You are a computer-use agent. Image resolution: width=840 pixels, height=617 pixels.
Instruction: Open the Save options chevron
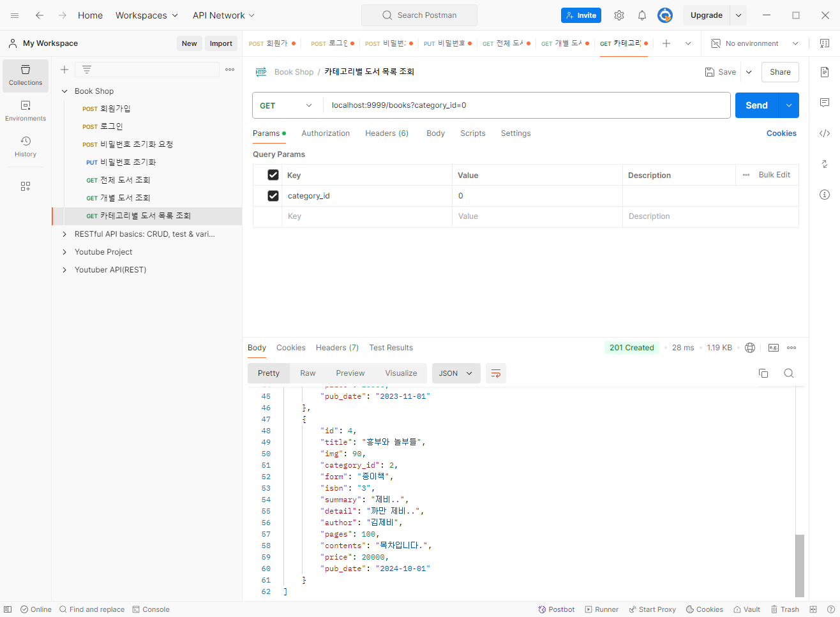749,72
